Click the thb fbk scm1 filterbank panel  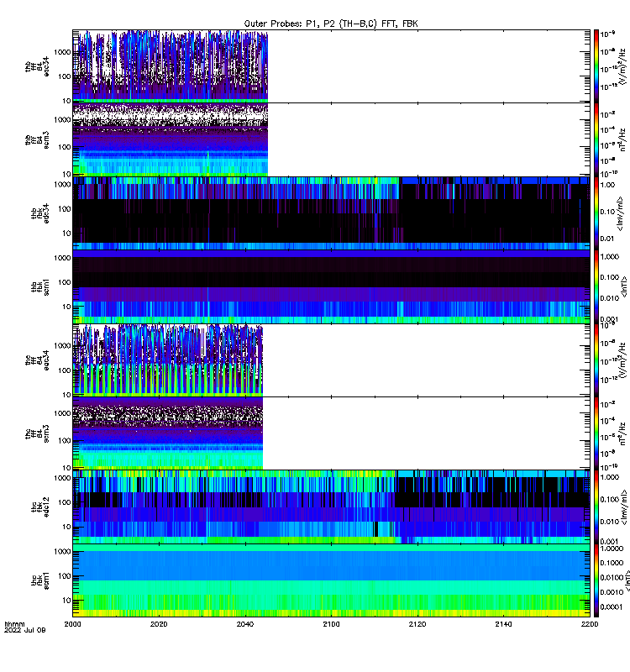[x=331, y=286]
